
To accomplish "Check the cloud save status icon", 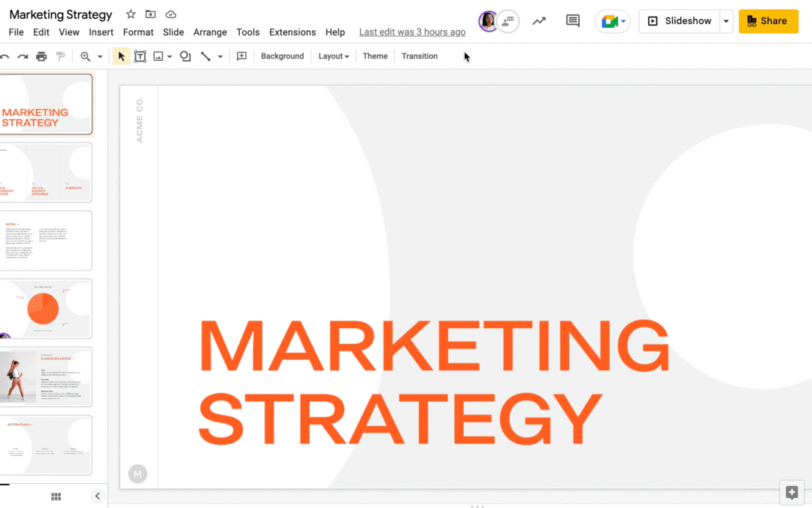I will (x=171, y=14).
